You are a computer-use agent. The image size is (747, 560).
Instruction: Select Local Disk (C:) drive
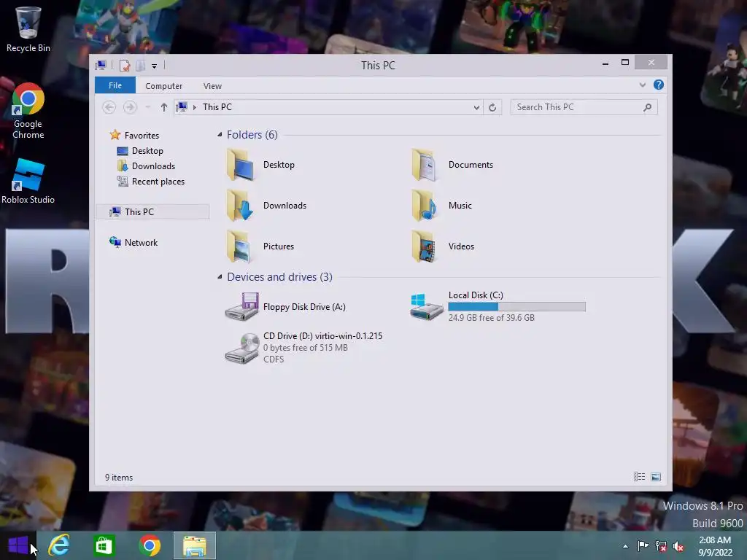[x=498, y=307]
